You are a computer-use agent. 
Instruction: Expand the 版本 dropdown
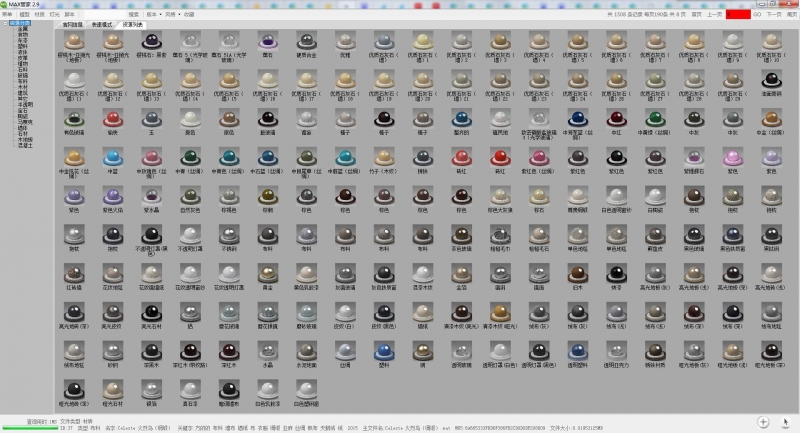point(154,14)
